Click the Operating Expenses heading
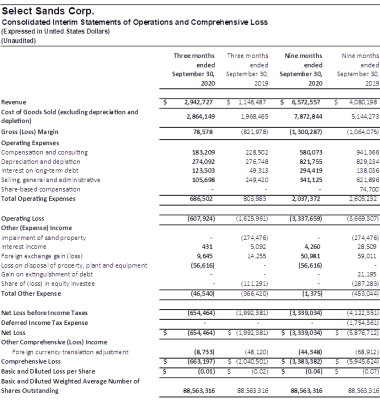The image size is (380, 400). (x=30, y=143)
